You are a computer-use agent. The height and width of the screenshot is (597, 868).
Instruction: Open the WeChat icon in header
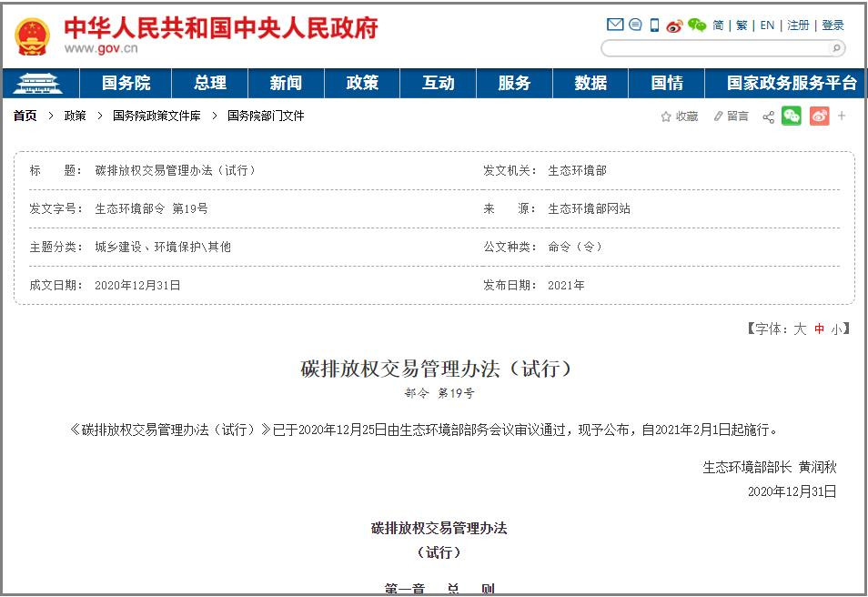(697, 25)
